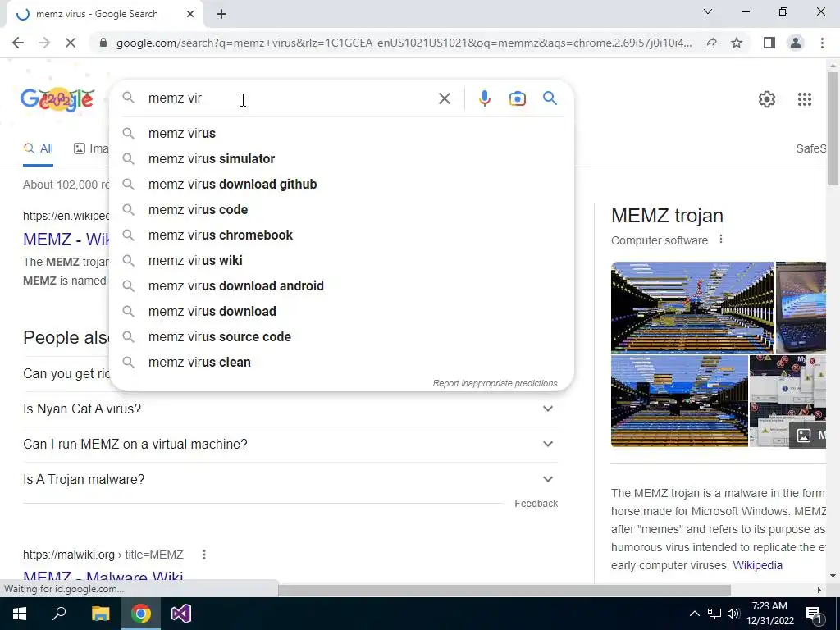Open the tab search chevron in title bar
This screenshot has width=840, height=630.
coord(708,11)
